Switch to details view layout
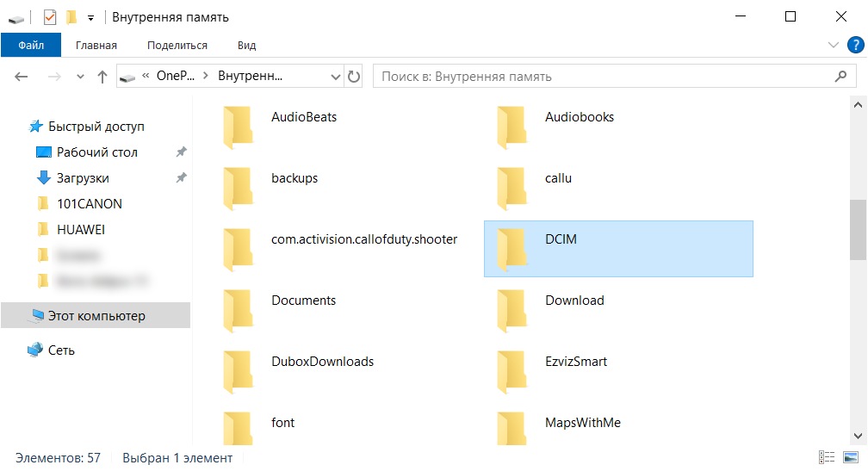 pyautogui.click(x=827, y=457)
